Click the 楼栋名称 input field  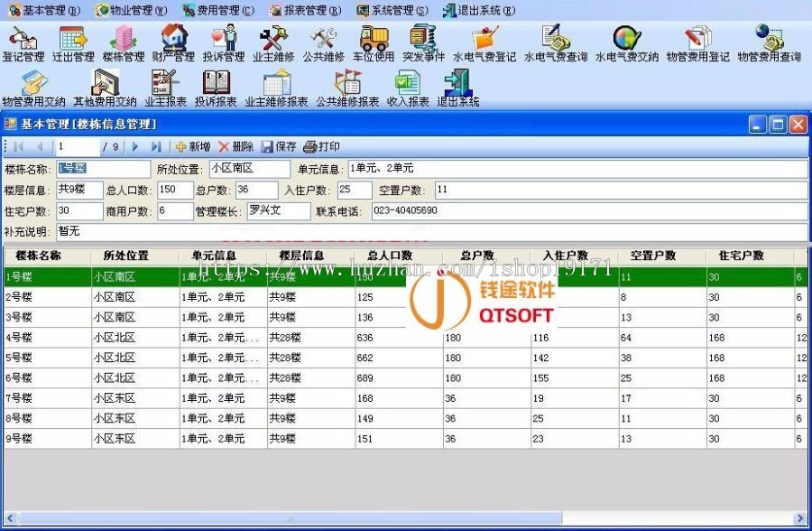[x=102, y=168]
